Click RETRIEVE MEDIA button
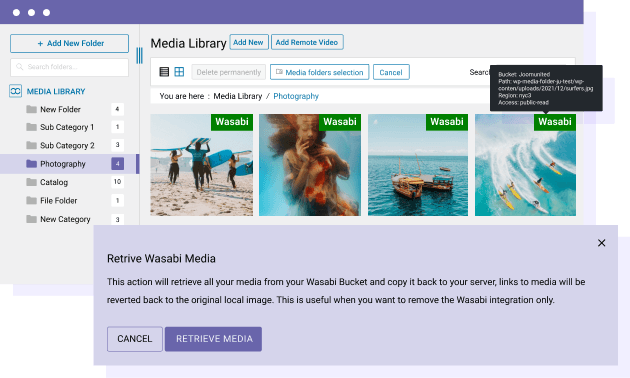630x378 pixels. 213,339
